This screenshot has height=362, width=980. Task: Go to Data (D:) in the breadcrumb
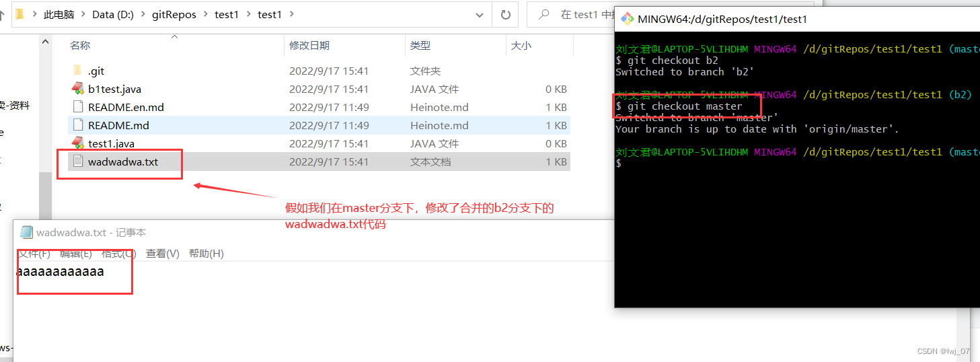[x=113, y=14]
